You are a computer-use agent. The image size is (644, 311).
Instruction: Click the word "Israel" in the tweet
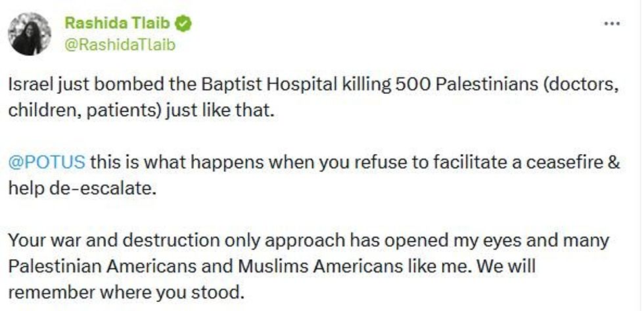click(29, 85)
